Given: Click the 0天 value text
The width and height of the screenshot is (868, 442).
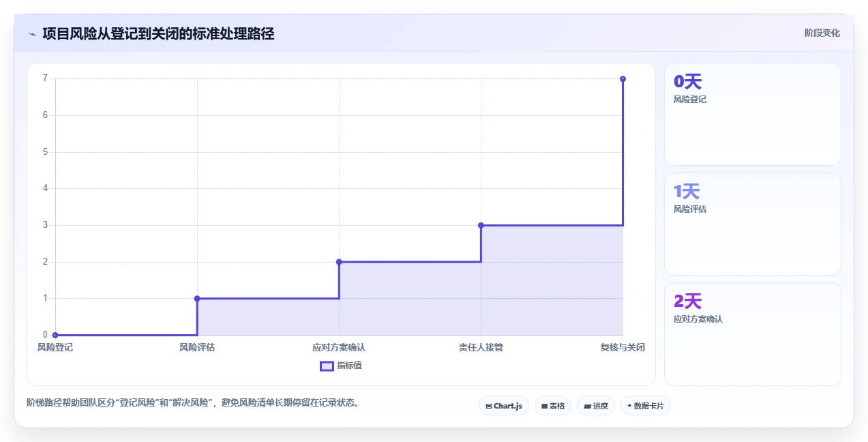Looking at the screenshot, I should pos(687,82).
